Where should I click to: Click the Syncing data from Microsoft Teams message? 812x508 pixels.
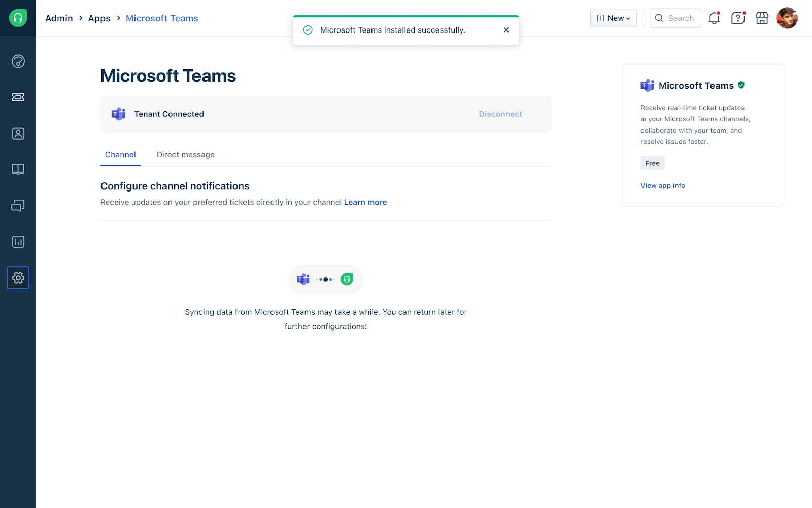coord(326,319)
